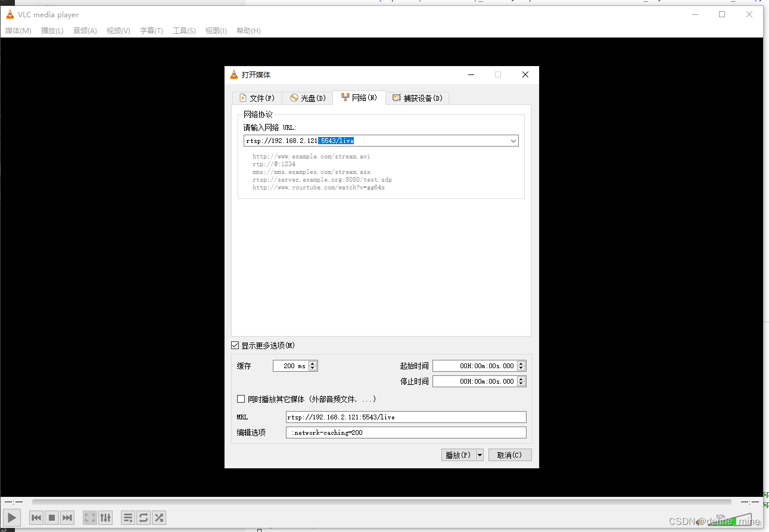The width and height of the screenshot is (769, 532).
Task: Click the Previous media icon
Action: (x=36, y=517)
